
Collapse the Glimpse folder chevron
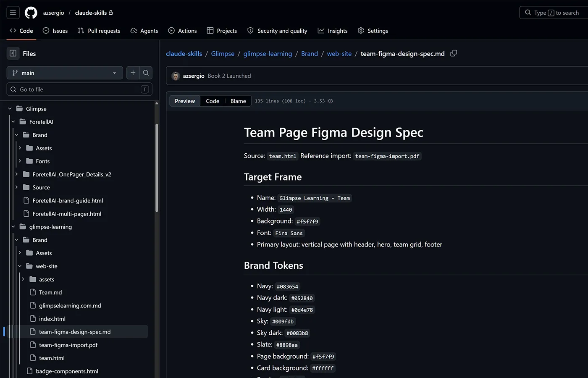[x=10, y=109]
